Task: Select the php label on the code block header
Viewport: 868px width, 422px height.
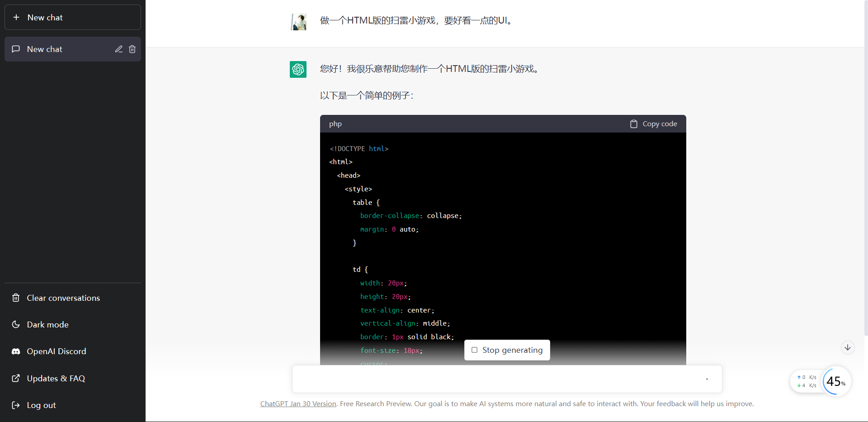Action: [x=335, y=123]
